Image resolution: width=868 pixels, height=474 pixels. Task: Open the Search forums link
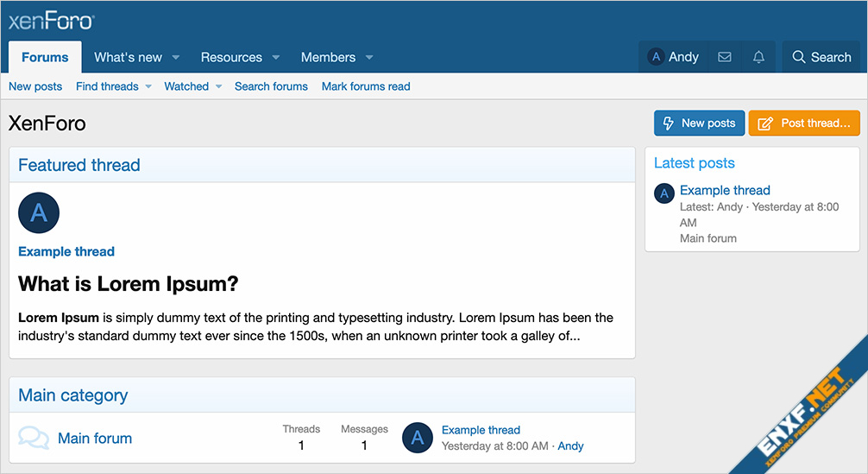271,86
